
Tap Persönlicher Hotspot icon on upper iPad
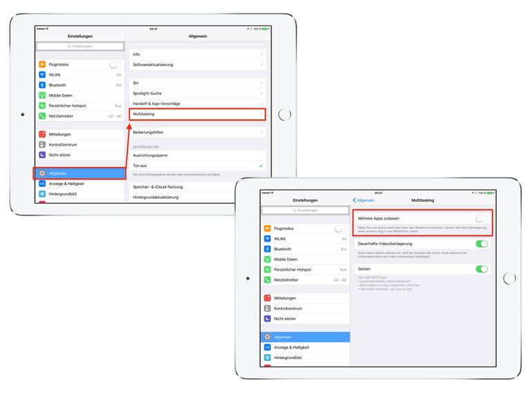42,106
